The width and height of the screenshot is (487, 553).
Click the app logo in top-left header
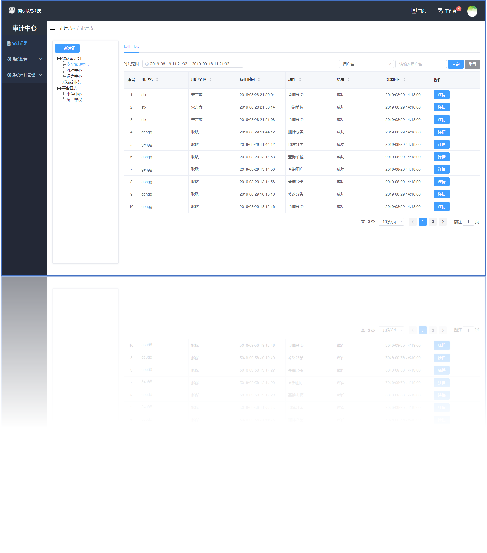point(12,11)
